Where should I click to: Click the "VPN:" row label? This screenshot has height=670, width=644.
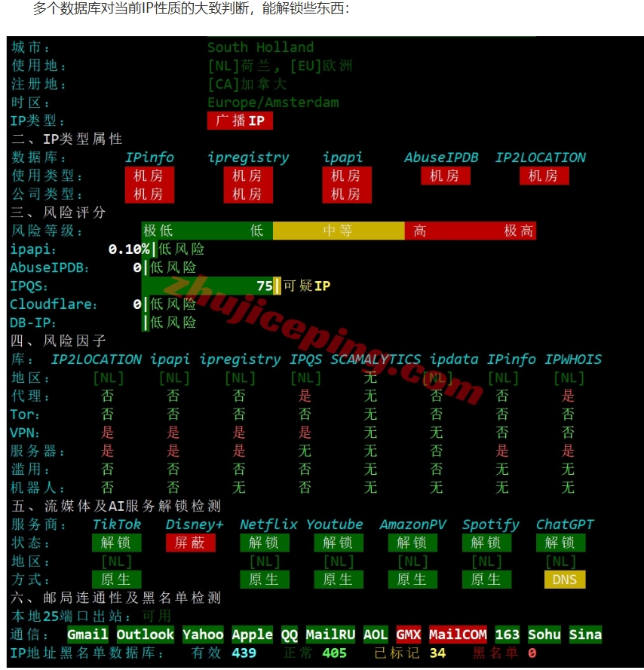(25, 433)
